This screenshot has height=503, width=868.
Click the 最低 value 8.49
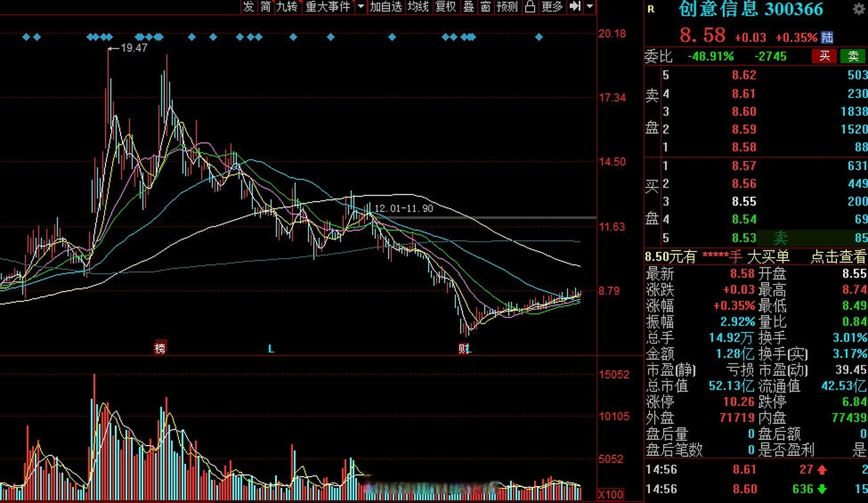(x=854, y=306)
